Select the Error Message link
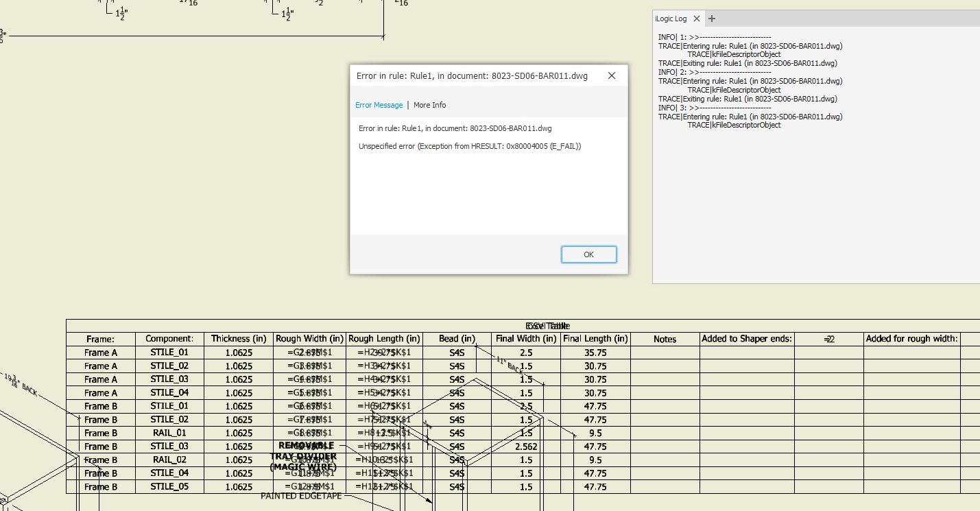980x511 pixels. tap(379, 105)
